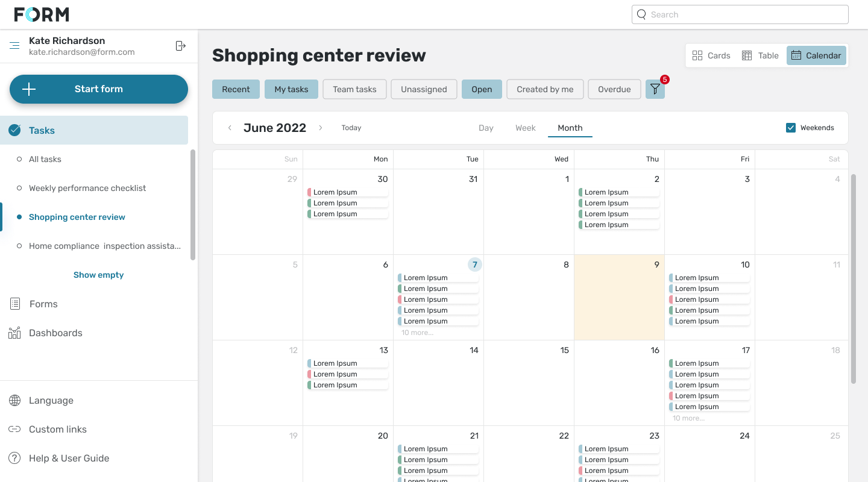Click the Language globe icon
Screen dimensions: 868x482
click(14, 400)
